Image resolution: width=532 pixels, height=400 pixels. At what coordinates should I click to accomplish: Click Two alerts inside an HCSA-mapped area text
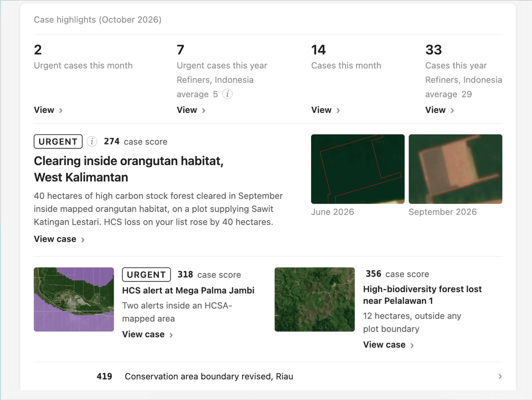click(177, 312)
